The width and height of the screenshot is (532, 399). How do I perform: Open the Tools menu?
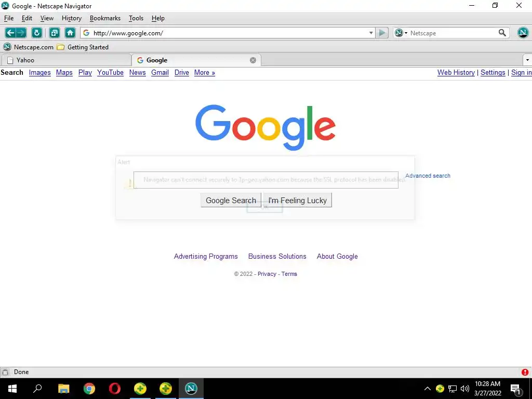[x=136, y=18]
